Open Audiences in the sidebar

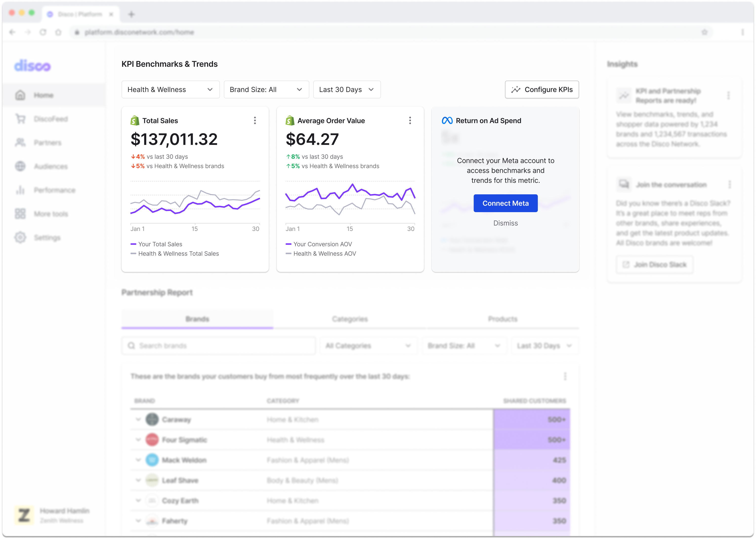tap(42, 166)
